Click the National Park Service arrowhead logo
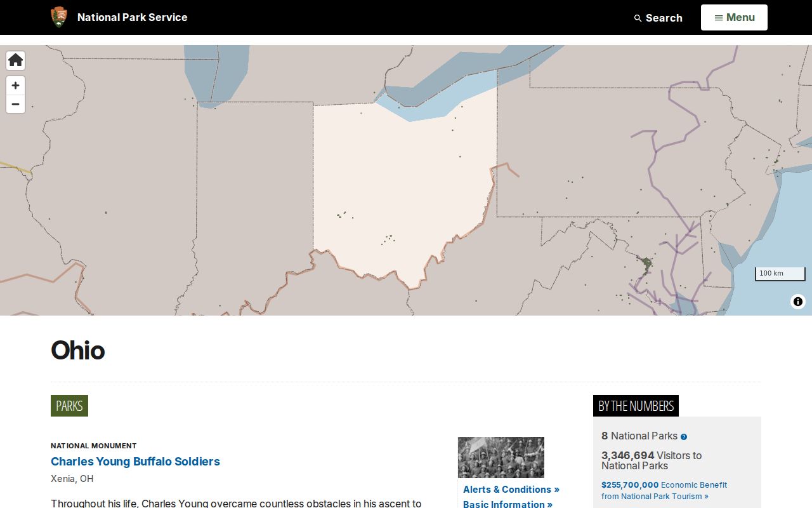This screenshot has height=508, width=812. click(59, 17)
